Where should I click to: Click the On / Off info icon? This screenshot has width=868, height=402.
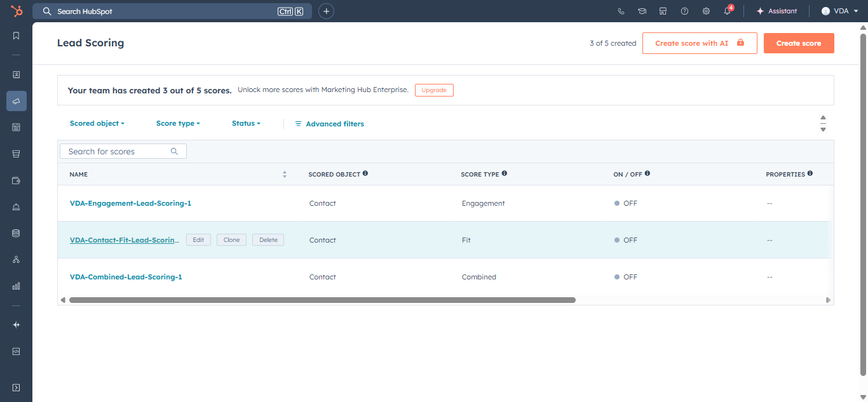(648, 173)
